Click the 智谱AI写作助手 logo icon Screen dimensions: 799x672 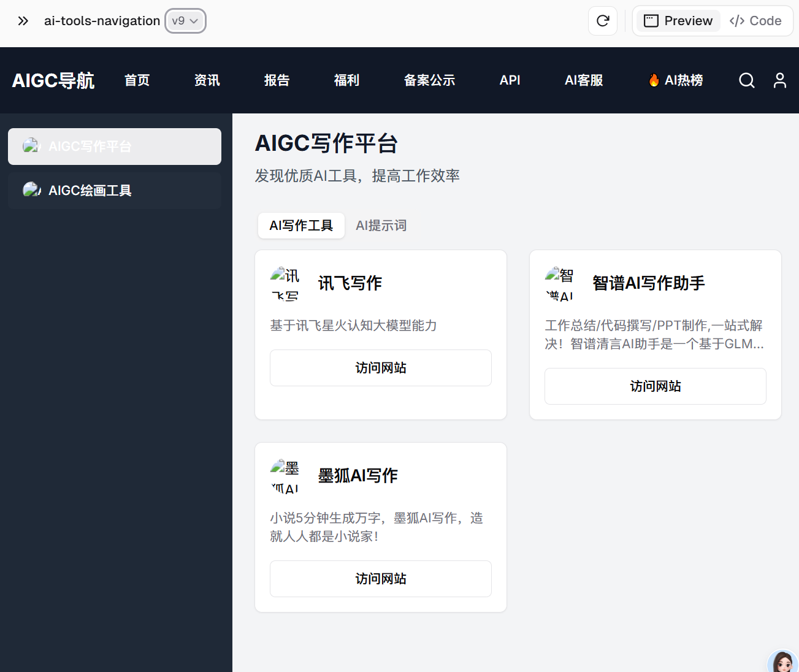click(x=560, y=283)
